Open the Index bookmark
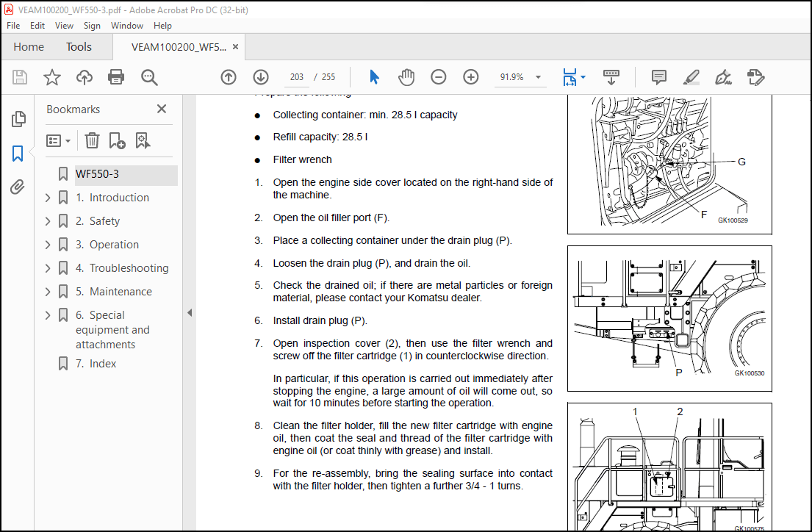Viewport: 812px width, 532px height. 103,364
